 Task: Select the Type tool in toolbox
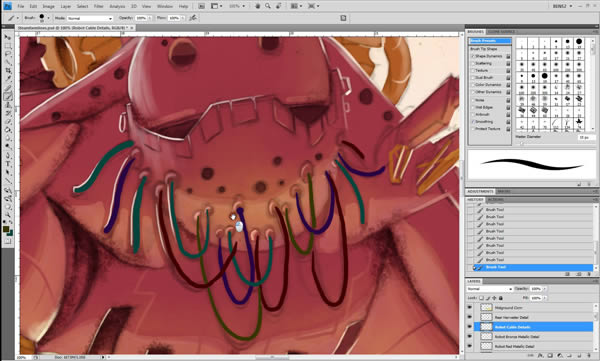[x=7, y=164]
